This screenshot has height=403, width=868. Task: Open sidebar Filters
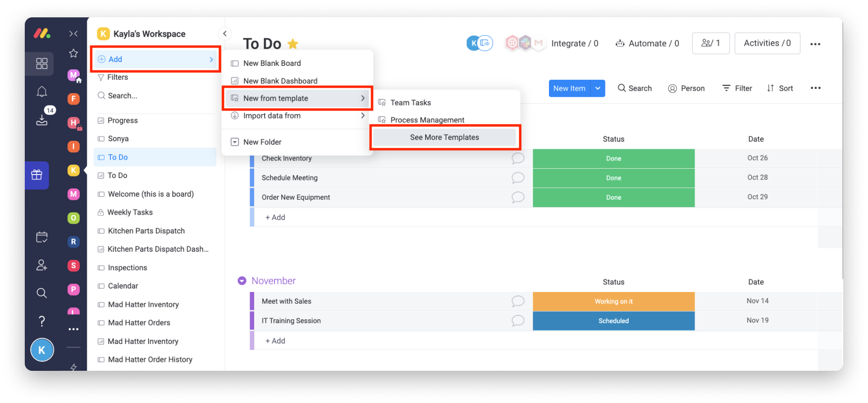[113, 77]
